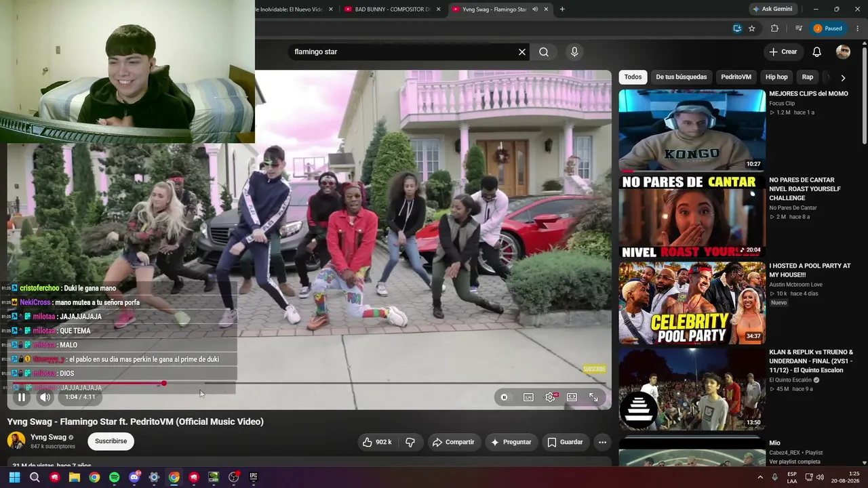Screen dimensions: 868x488
Task: Like the video showing 902 k likes
Action: [x=376, y=442]
